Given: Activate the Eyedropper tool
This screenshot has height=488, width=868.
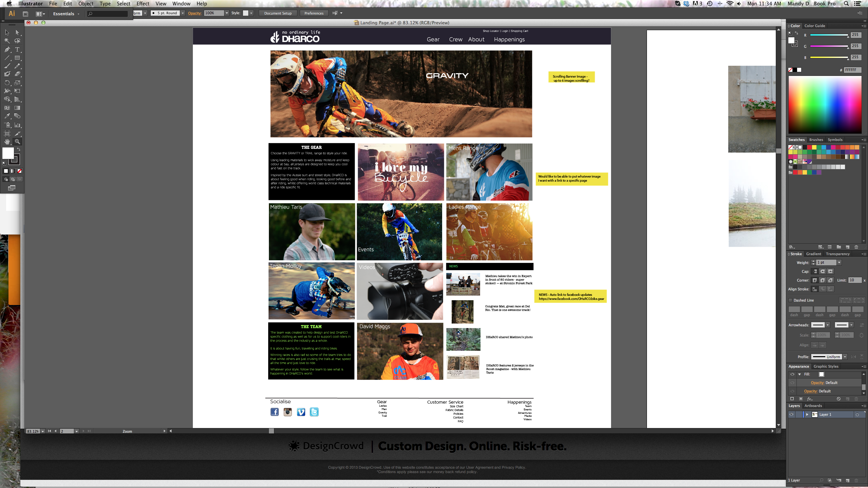Looking at the screenshot, I should pos(7,116).
